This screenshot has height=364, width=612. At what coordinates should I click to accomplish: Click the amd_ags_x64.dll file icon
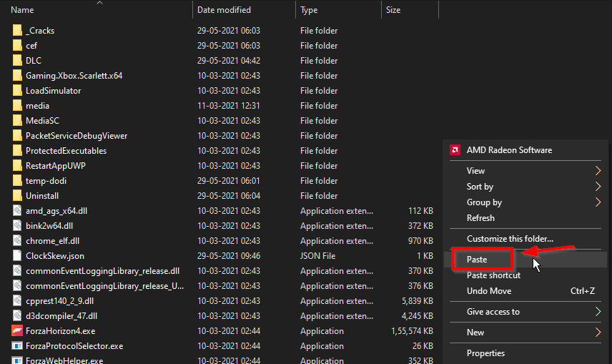pyautogui.click(x=17, y=211)
